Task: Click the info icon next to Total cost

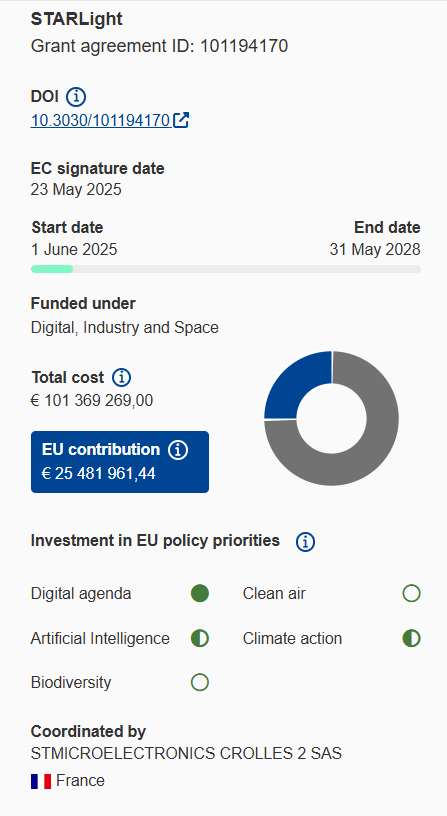Action: [122, 377]
